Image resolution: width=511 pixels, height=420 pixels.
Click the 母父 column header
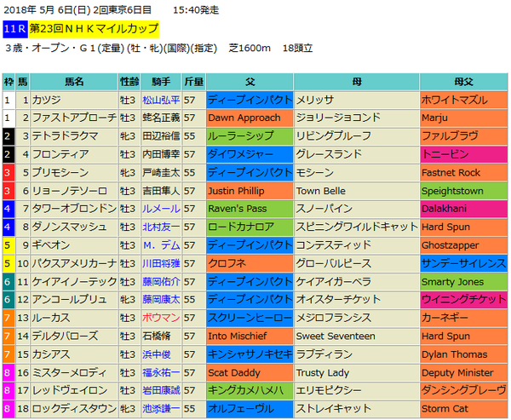click(x=464, y=82)
